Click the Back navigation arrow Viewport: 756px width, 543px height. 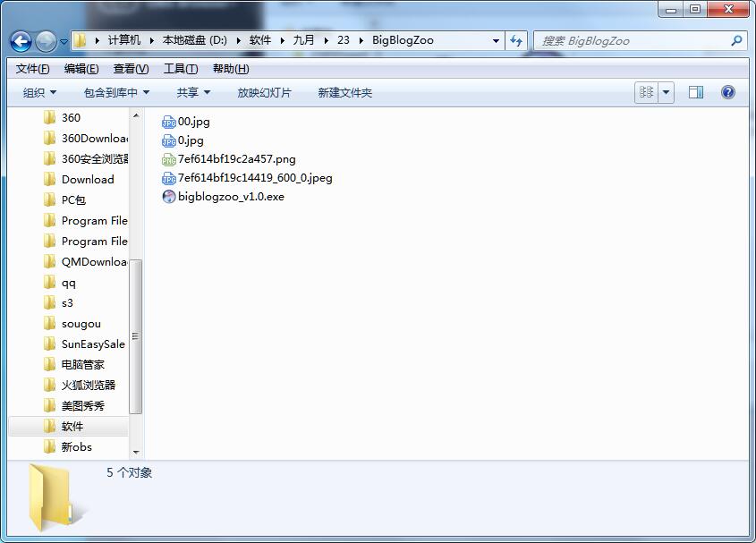tap(20, 40)
